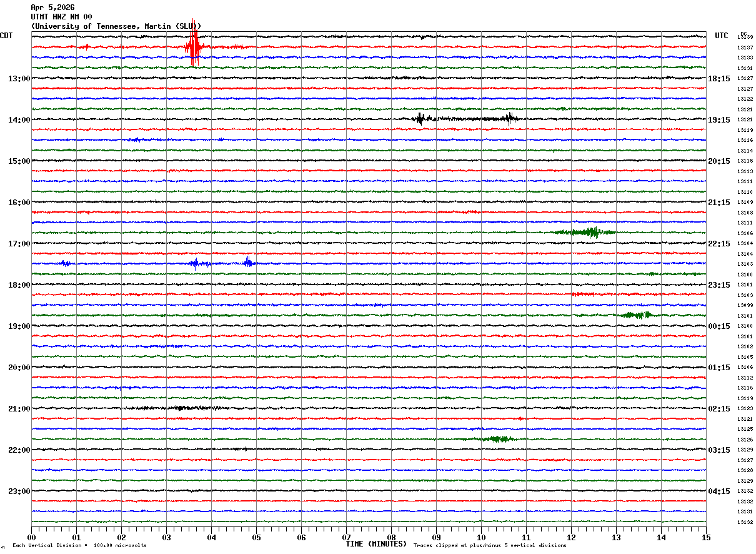The height and width of the screenshot is (554, 756).
Task: Click the "Each Vertical Division = 100.00 microvolts" note
Action: click(x=79, y=546)
